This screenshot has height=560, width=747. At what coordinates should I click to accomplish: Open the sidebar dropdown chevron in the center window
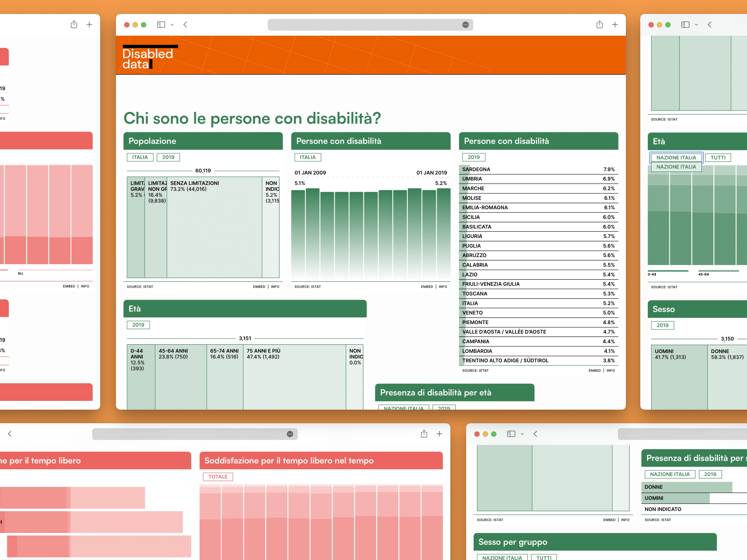172,25
